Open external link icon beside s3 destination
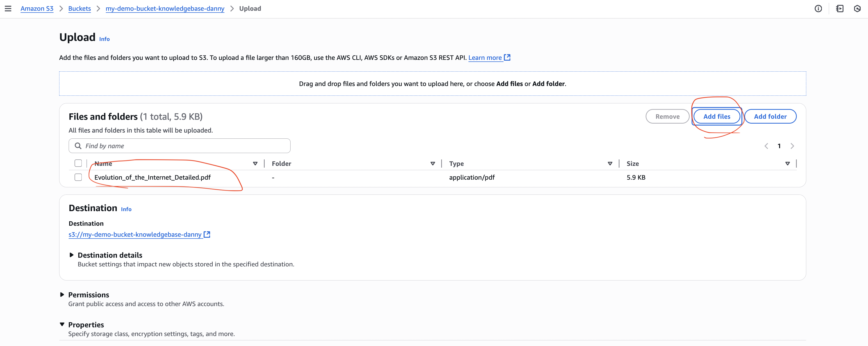The height and width of the screenshot is (346, 868). [x=207, y=234]
